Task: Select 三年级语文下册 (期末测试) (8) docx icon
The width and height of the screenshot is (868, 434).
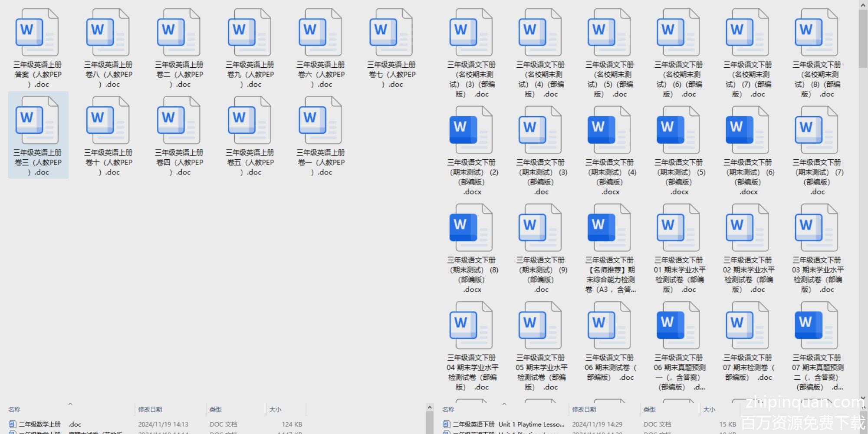Action: click(x=471, y=227)
